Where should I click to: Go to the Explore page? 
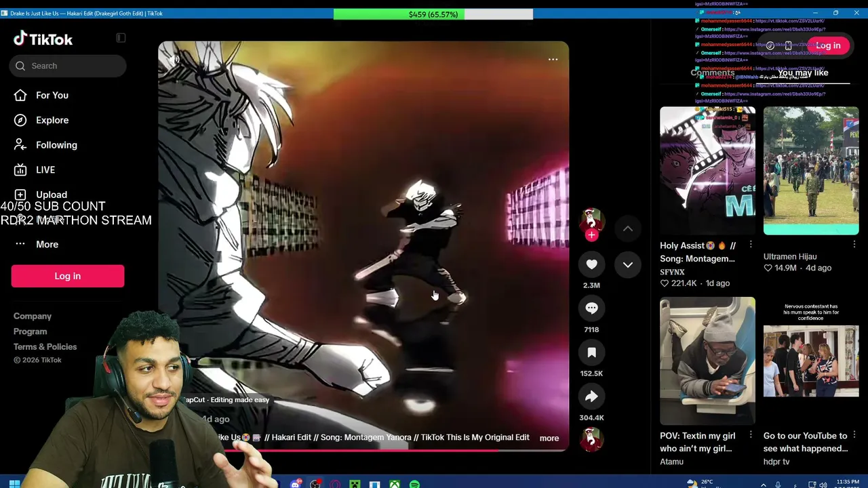click(42, 120)
